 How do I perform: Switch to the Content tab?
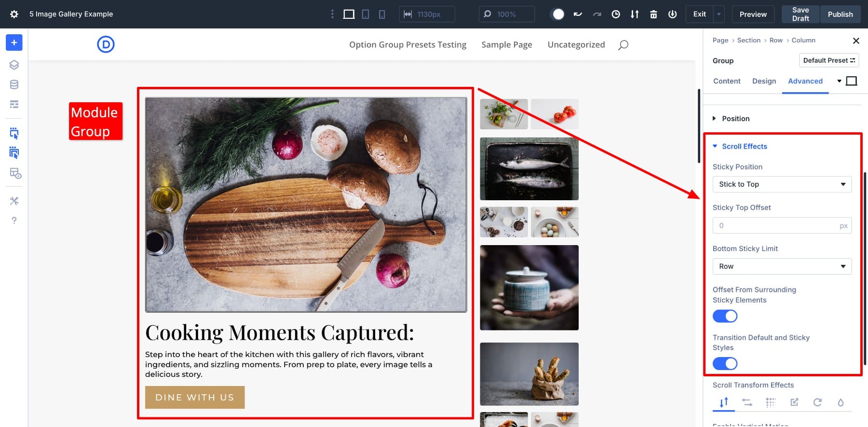click(727, 81)
